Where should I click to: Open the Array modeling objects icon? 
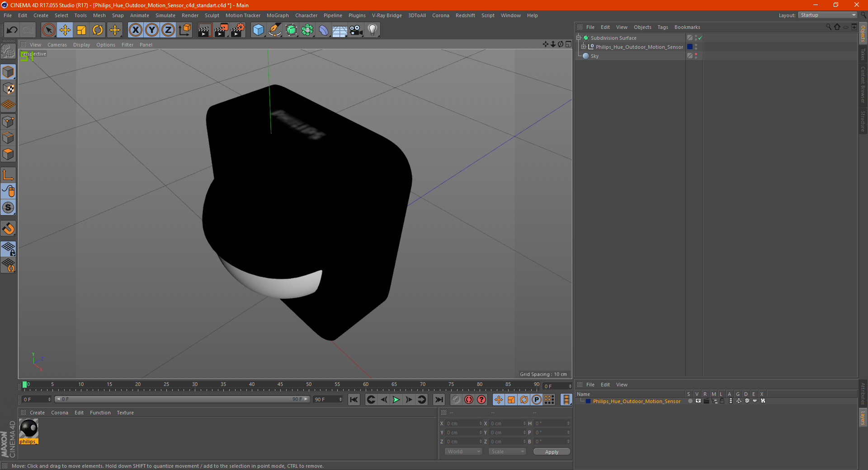point(307,30)
